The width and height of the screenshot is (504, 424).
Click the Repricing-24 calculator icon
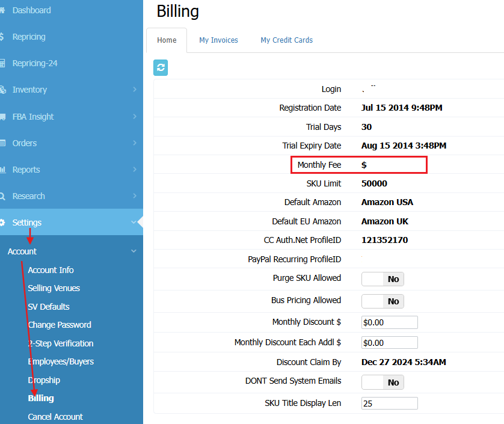2,63
